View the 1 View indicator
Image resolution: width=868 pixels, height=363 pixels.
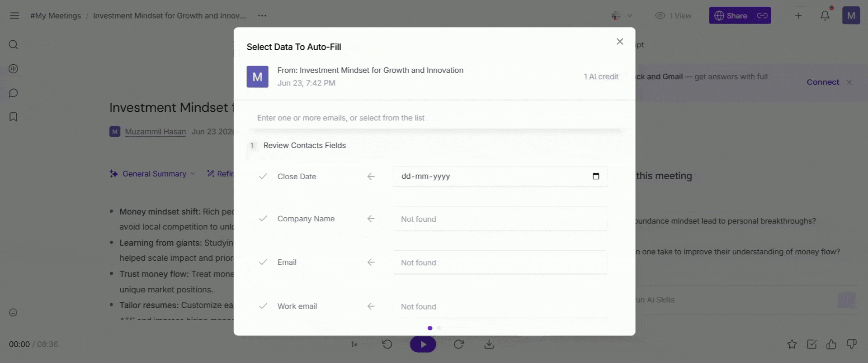point(673,15)
